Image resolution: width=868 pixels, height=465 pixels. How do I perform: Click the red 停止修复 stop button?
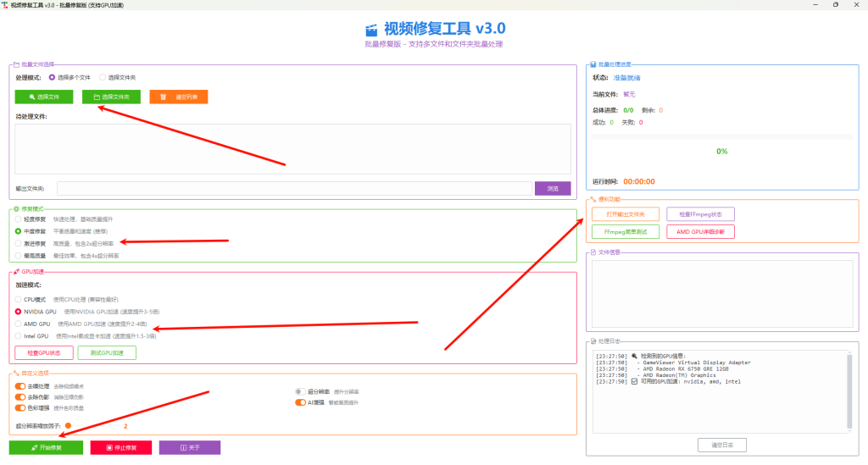click(x=120, y=447)
